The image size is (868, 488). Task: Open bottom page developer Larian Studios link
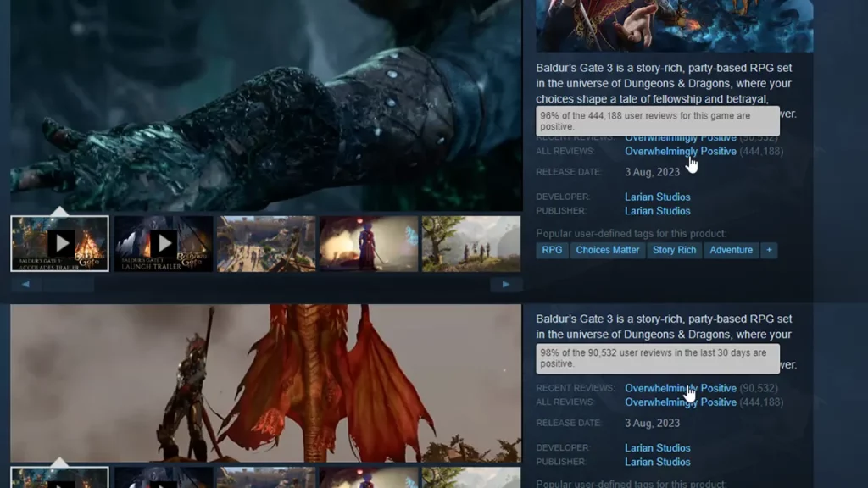coord(657,448)
